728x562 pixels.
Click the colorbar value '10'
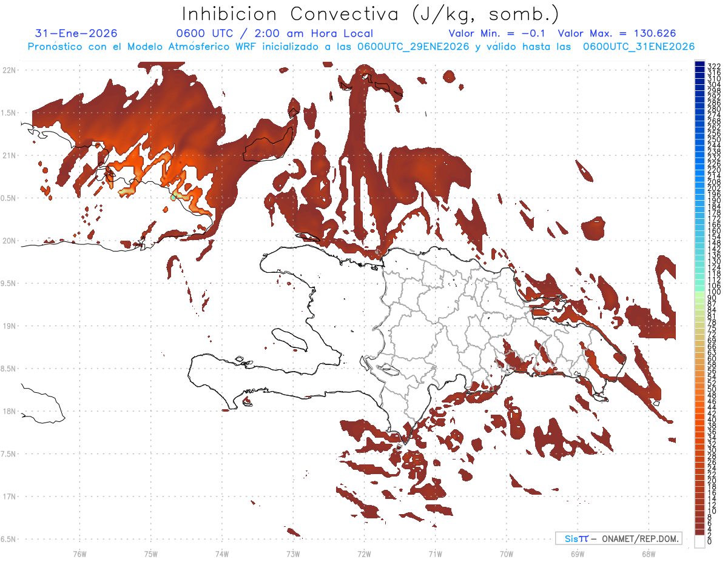(712, 511)
